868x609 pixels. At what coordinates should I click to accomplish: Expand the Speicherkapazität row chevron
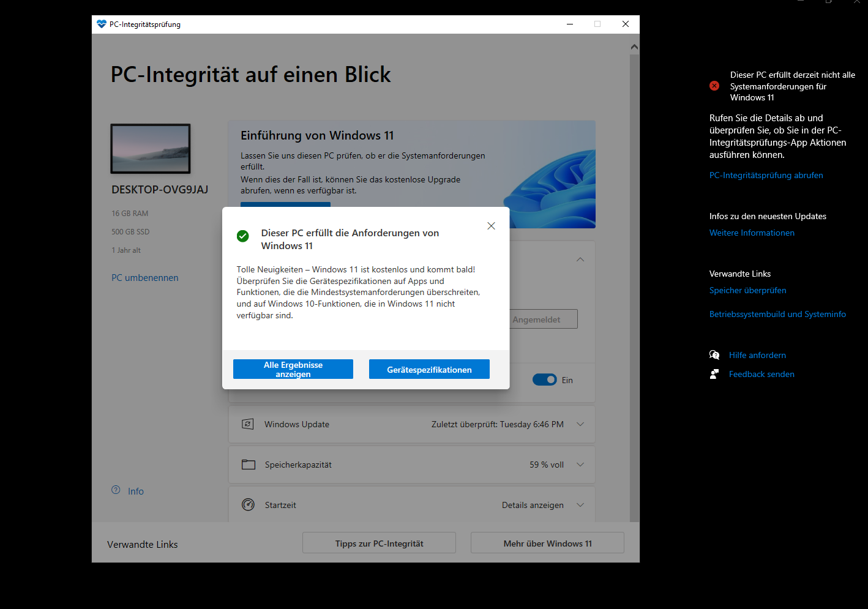pos(580,465)
